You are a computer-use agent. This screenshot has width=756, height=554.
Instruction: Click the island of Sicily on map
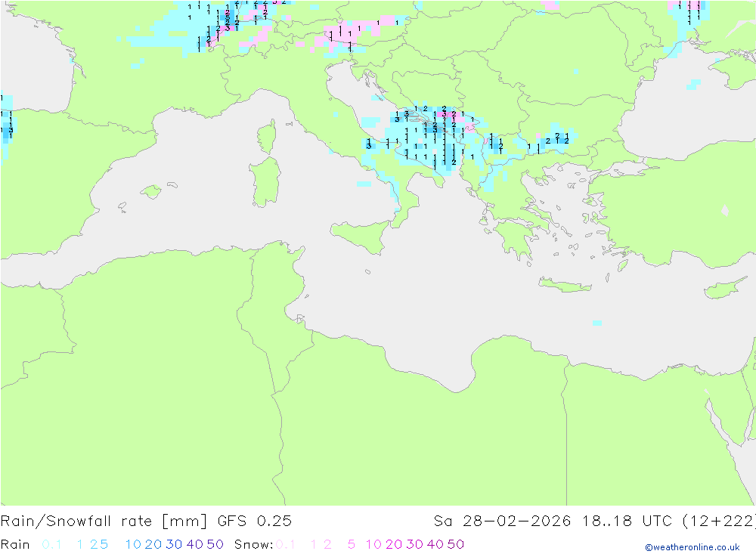click(x=361, y=237)
